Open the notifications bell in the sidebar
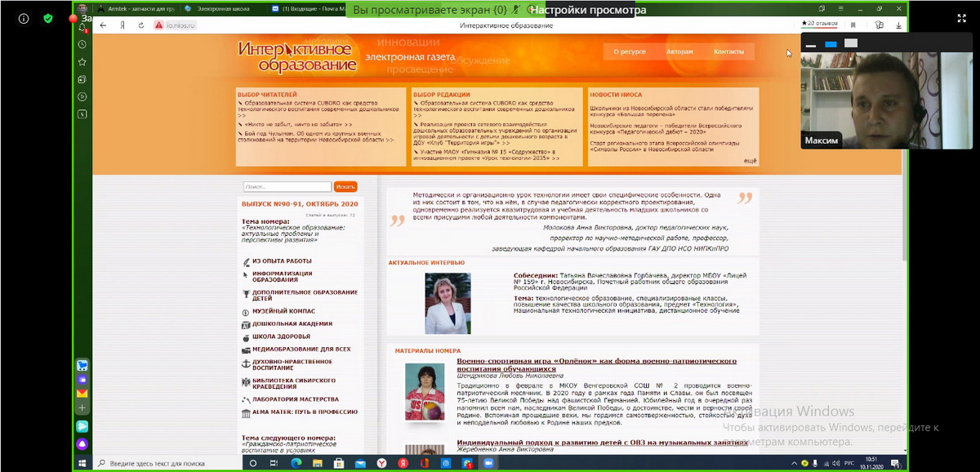Viewport: 980px width, 472px height. pos(82,27)
